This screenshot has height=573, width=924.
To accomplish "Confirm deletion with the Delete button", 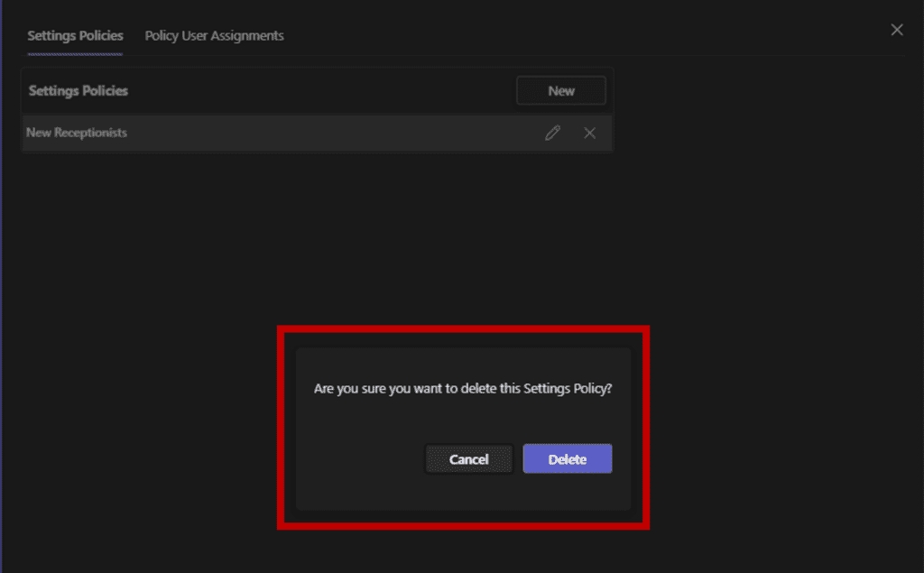I will (567, 458).
